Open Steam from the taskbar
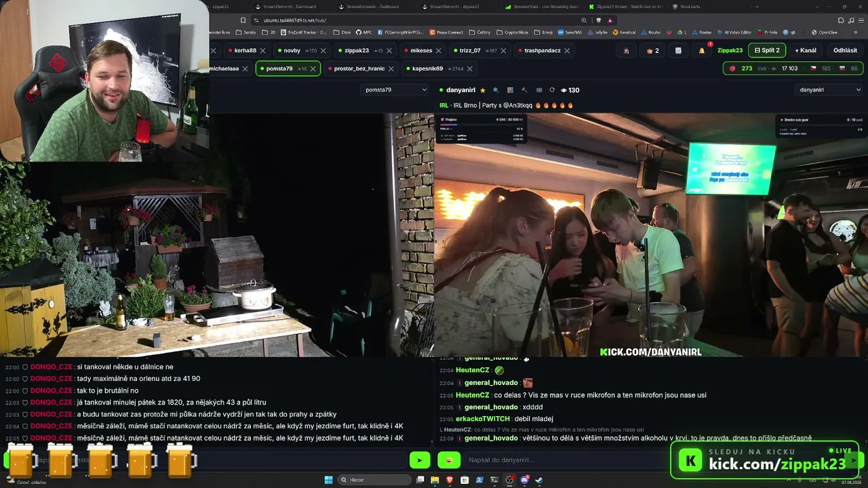Image resolution: width=868 pixels, height=488 pixels. 539,480
